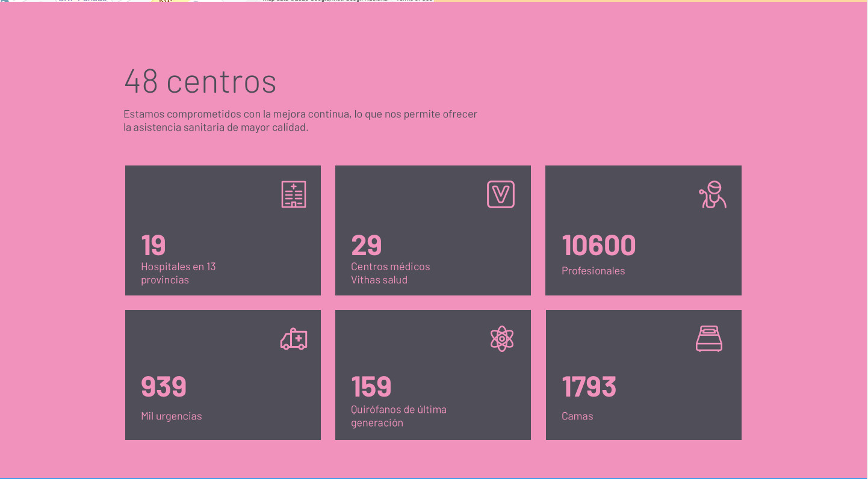Click "Quirófanos de última generación" text

coord(398,416)
